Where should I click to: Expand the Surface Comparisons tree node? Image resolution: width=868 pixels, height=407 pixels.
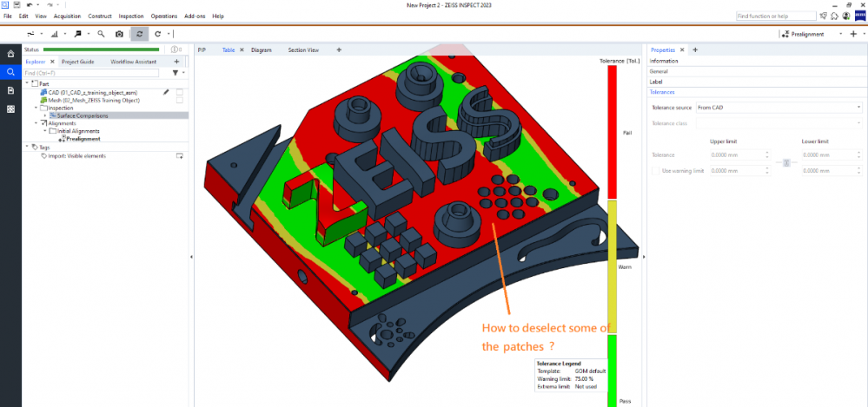click(43, 115)
